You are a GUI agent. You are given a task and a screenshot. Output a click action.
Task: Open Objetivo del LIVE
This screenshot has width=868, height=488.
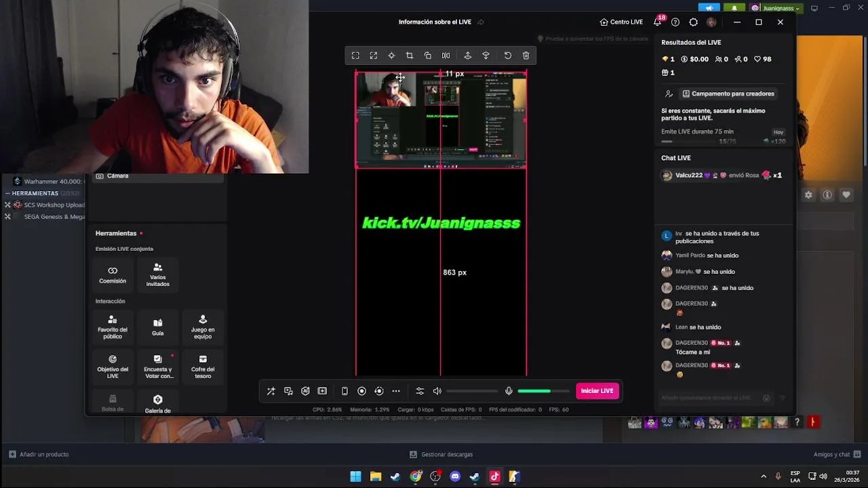(113, 367)
